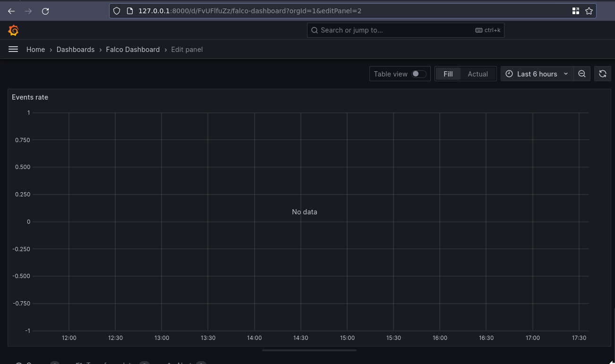Screen dimensions: 615x364
Task: Click the 12:00 time axis label
Action: (x=69, y=338)
